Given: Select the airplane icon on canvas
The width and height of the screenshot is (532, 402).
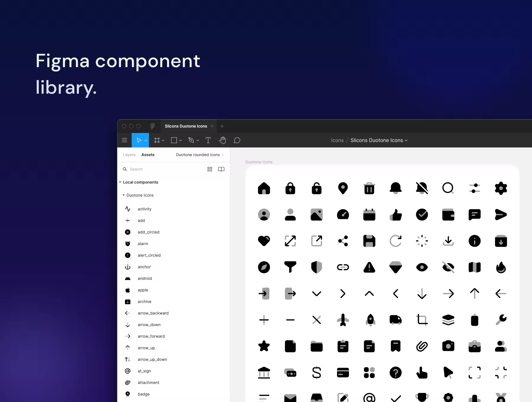Looking at the screenshot, I should tap(343, 320).
